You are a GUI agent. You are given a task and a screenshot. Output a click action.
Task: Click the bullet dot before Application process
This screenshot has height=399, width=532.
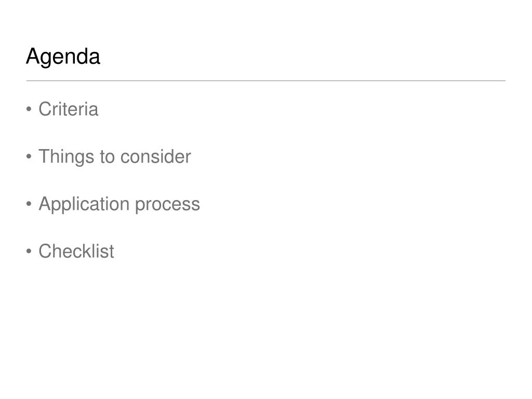point(29,204)
